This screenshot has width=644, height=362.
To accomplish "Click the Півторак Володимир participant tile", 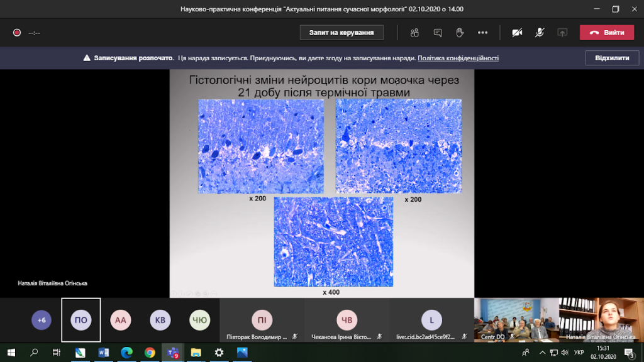I will pyautogui.click(x=262, y=321).
